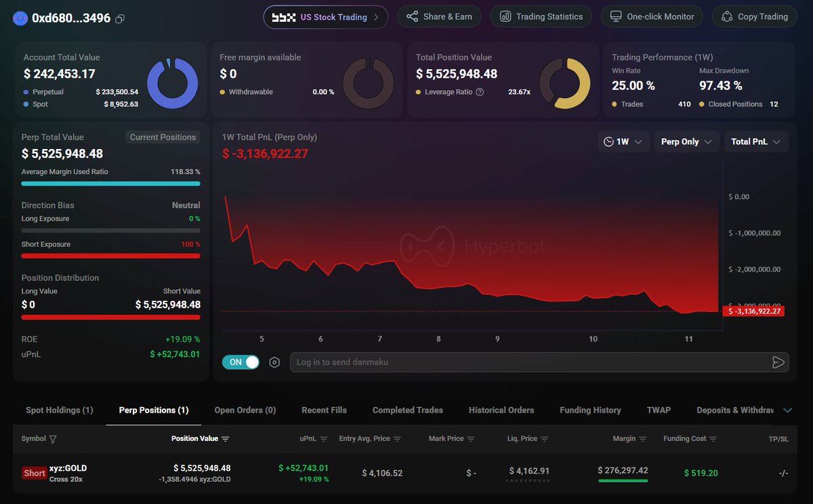Click the Leverage Ratio help icon
The image size is (813, 504).
pyautogui.click(x=480, y=92)
